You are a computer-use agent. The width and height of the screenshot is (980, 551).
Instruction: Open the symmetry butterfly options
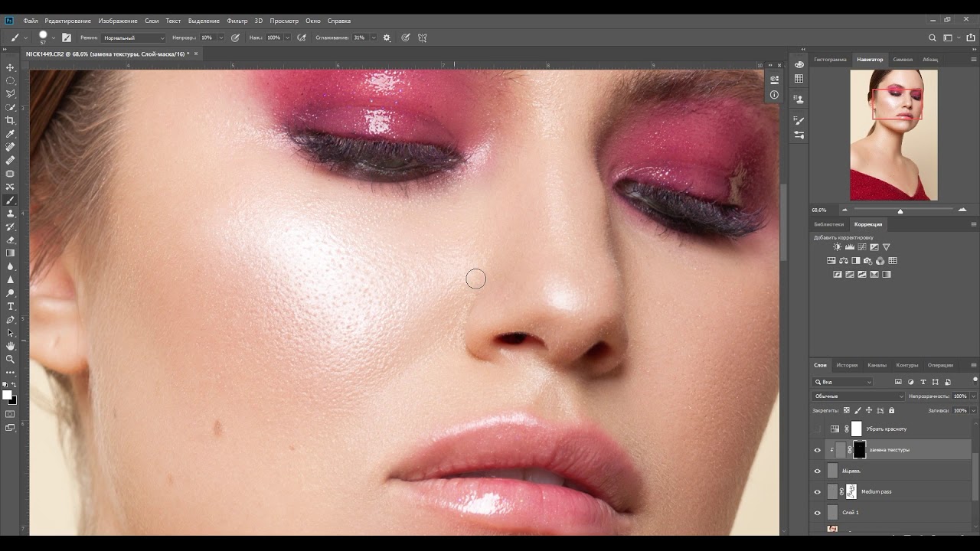click(x=423, y=37)
